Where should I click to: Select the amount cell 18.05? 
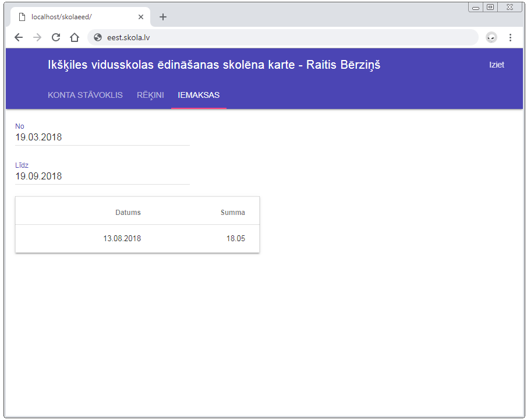click(236, 238)
